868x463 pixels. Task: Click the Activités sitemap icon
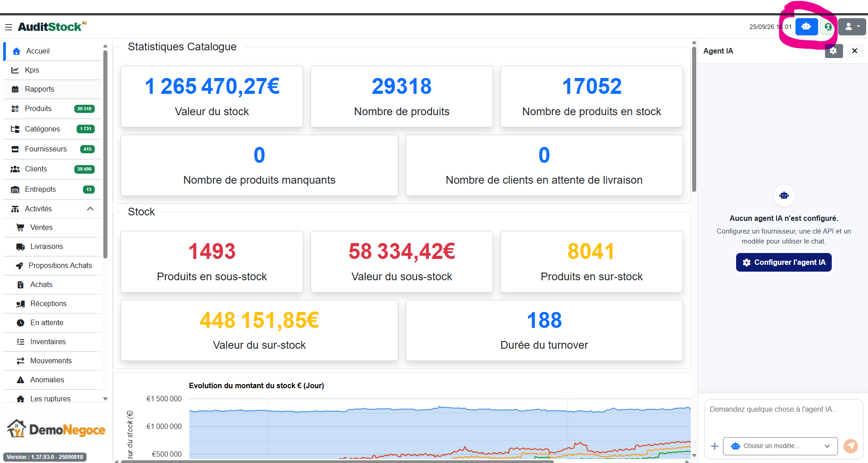15,209
